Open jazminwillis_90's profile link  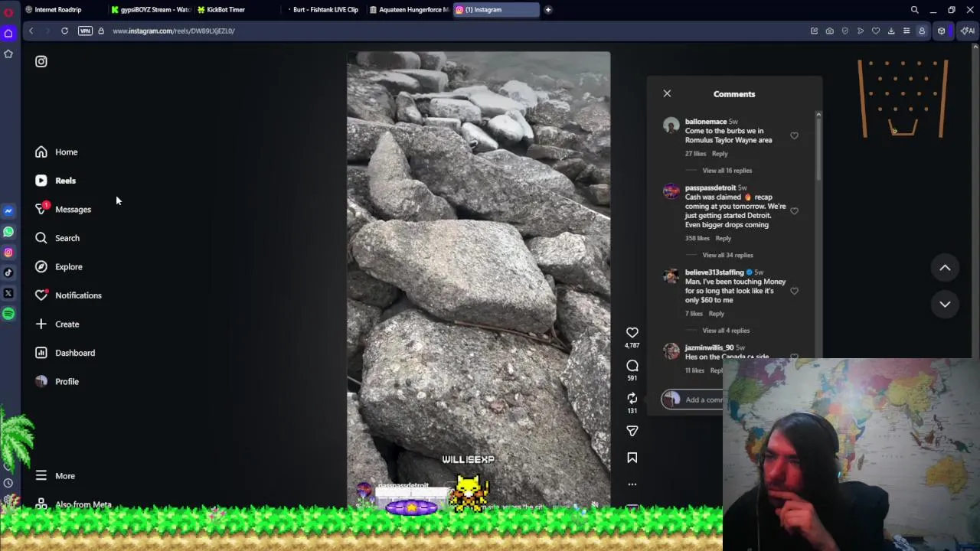[x=709, y=347]
